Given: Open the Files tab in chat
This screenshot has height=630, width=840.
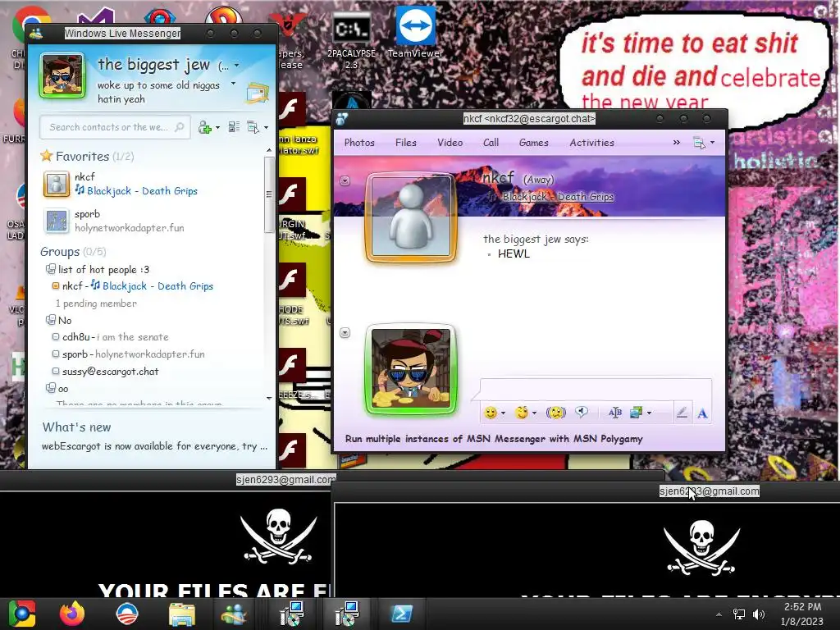Looking at the screenshot, I should click(x=405, y=143).
